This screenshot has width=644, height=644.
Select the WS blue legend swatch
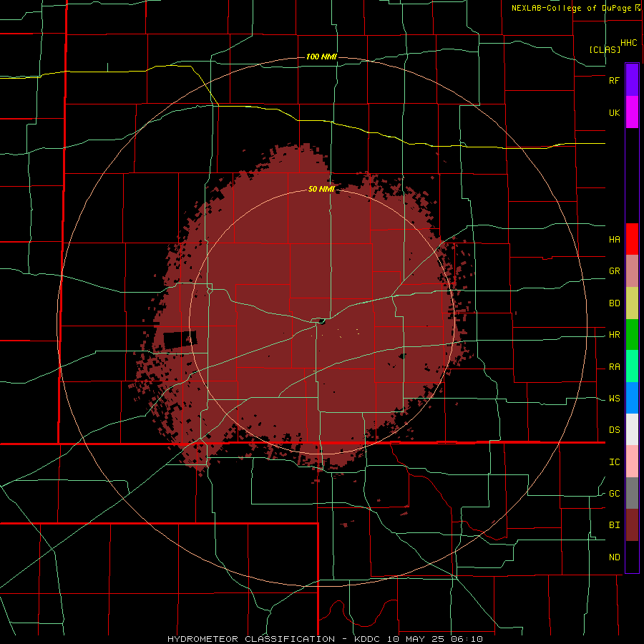tap(632, 398)
